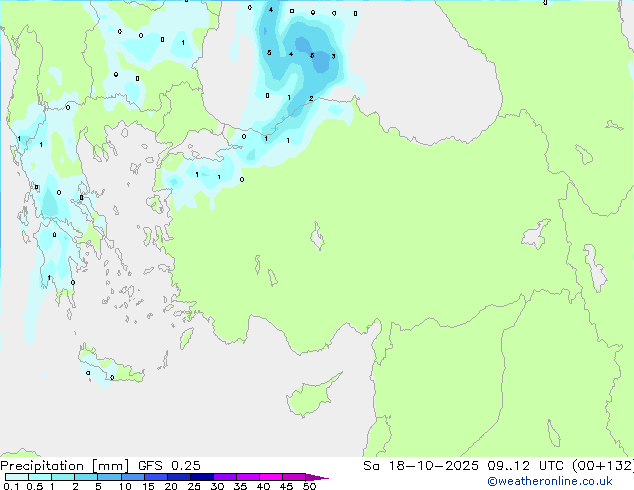Click the 'Precipitation [mm]' title label
634x490 pixels.
coord(65,466)
